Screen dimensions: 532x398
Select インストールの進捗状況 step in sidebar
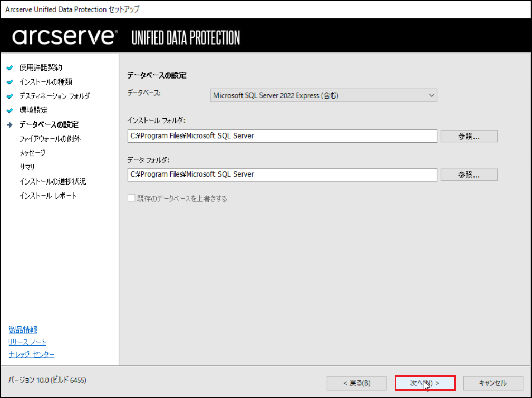(x=53, y=181)
